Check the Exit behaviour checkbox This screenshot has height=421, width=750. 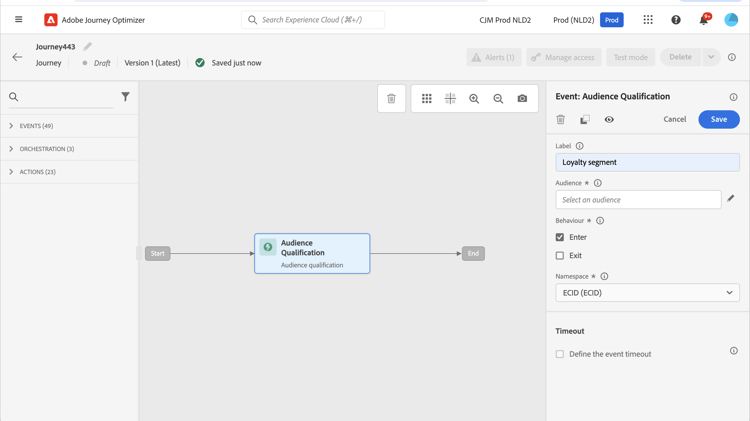point(560,255)
